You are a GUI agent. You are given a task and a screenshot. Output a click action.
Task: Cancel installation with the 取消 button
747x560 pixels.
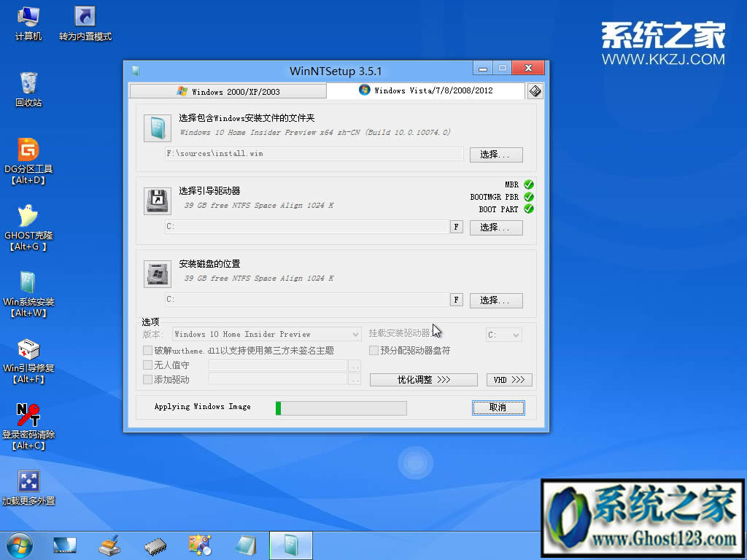pyautogui.click(x=498, y=407)
